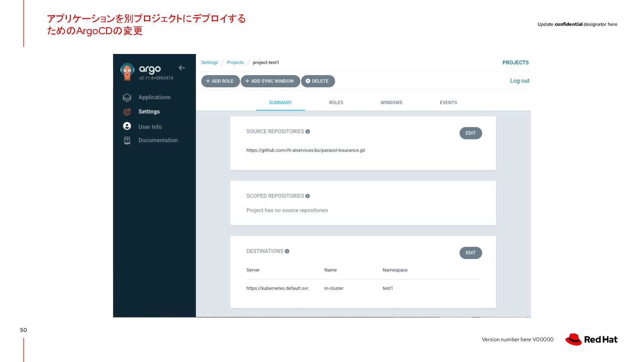This screenshot has height=362, width=644.
Task: Click the 'Version number here V00000' text
Action: coord(518,340)
